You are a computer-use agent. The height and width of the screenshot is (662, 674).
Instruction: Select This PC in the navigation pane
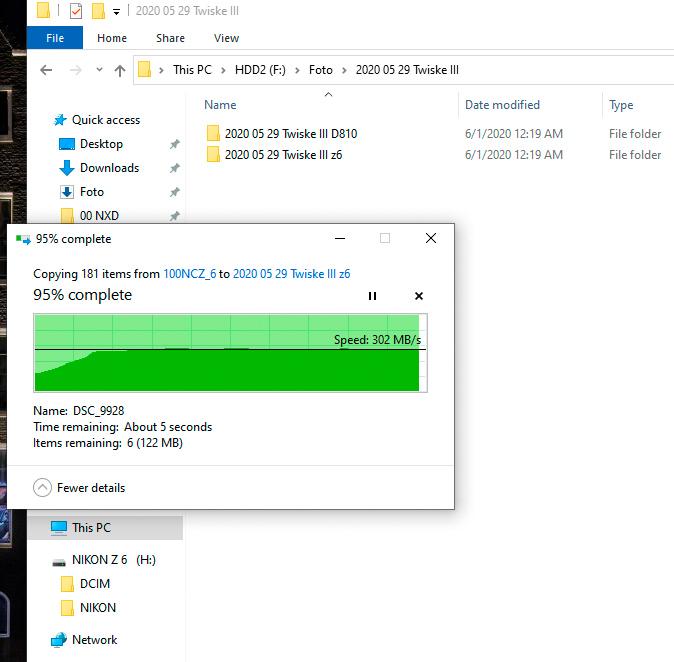[x=91, y=527]
